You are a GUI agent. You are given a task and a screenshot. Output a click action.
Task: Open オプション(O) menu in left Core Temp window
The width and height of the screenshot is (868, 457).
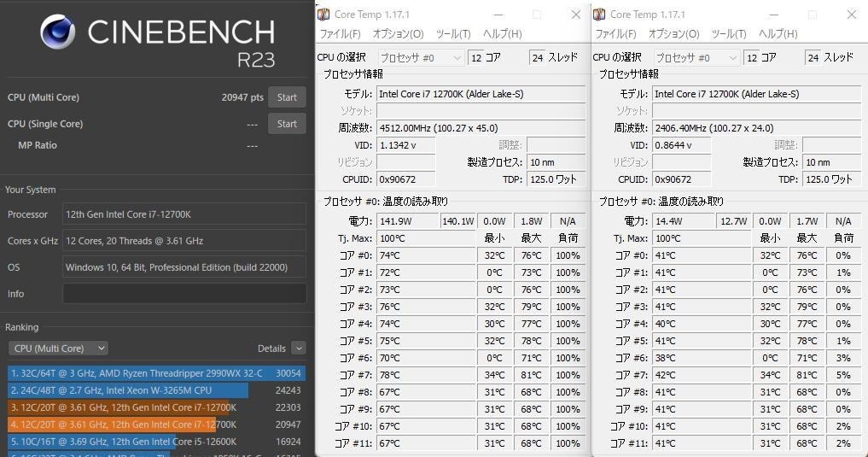(398, 34)
